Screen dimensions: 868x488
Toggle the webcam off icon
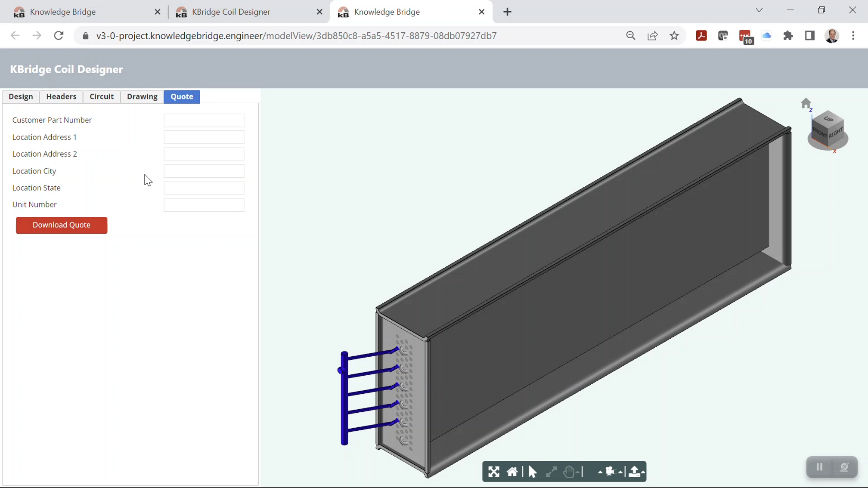pyautogui.click(x=844, y=467)
